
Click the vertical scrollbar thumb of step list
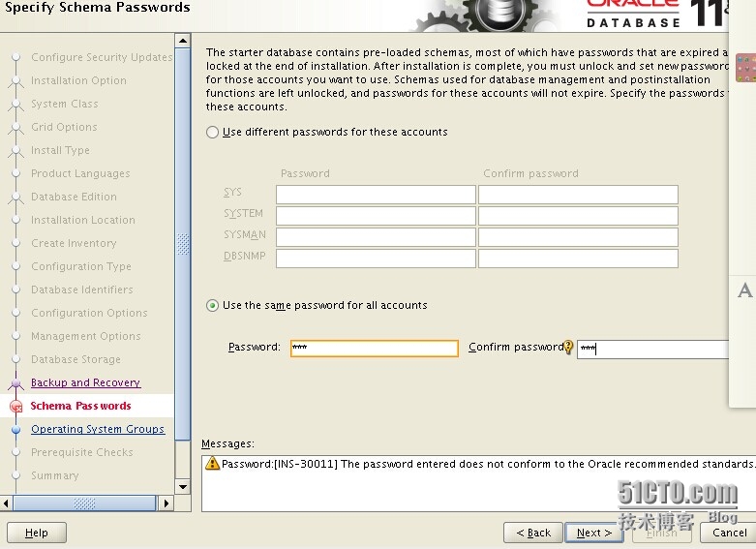point(183,244)
